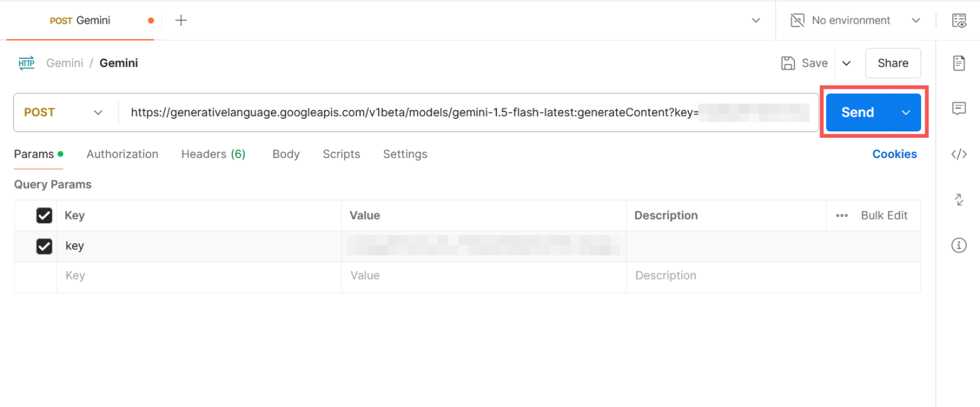The width and height of the screenshot is (980, 407).
Task: Switch to the Authorization tab
Action: tap(122, 154)
